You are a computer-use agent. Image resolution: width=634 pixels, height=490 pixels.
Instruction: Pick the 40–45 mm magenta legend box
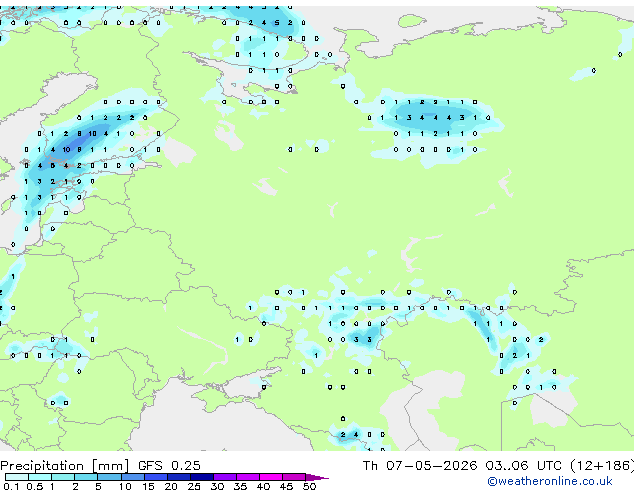click(x=271, y=477)
